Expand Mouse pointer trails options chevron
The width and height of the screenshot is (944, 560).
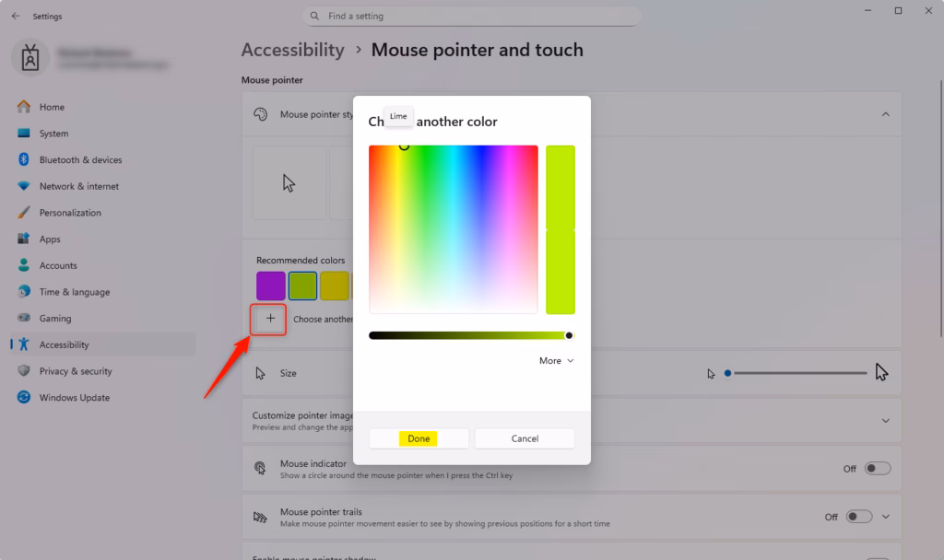tap(886, 517)
